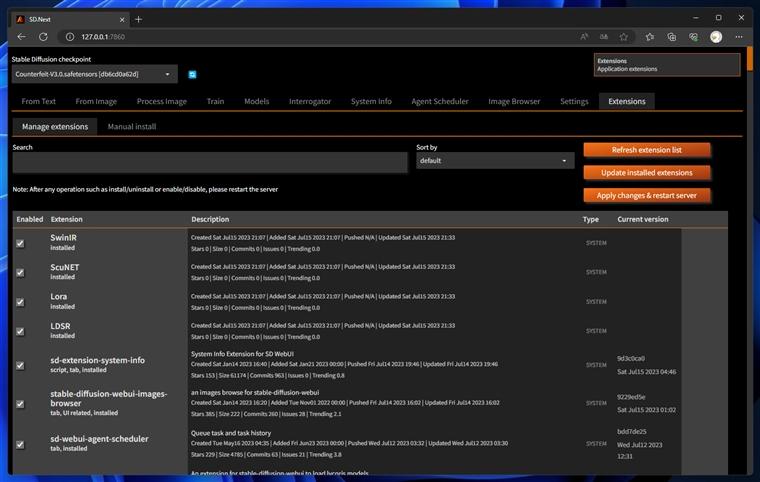Image resolution: width=760 pixels, height=482 pixels.
Task: Uncheck the SwinIR extension checkbox
Action: (20, 243)
